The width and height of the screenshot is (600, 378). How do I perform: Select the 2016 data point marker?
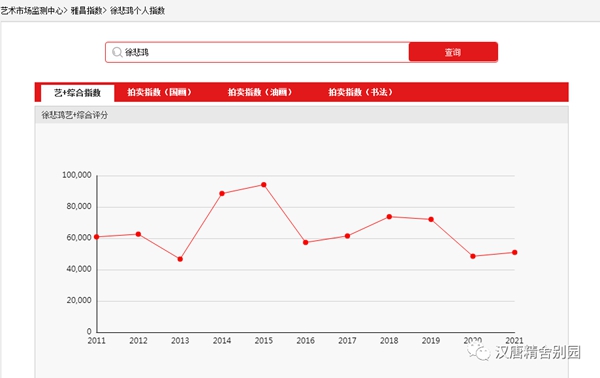[305, 243]
